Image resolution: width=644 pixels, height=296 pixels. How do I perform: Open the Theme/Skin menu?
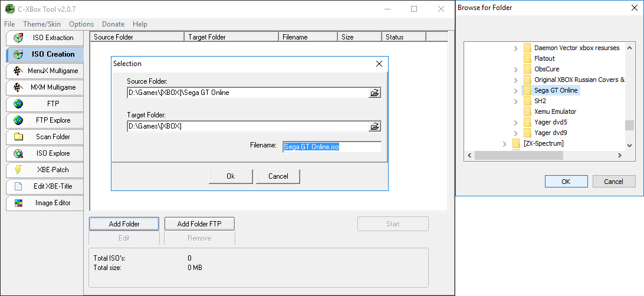pyautogui.click(x=42, y=24)
